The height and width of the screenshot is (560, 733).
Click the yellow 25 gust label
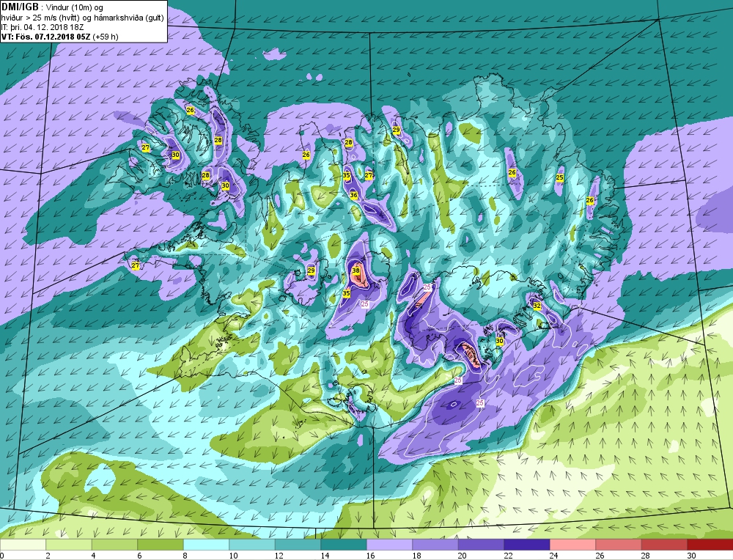point(559,177)
